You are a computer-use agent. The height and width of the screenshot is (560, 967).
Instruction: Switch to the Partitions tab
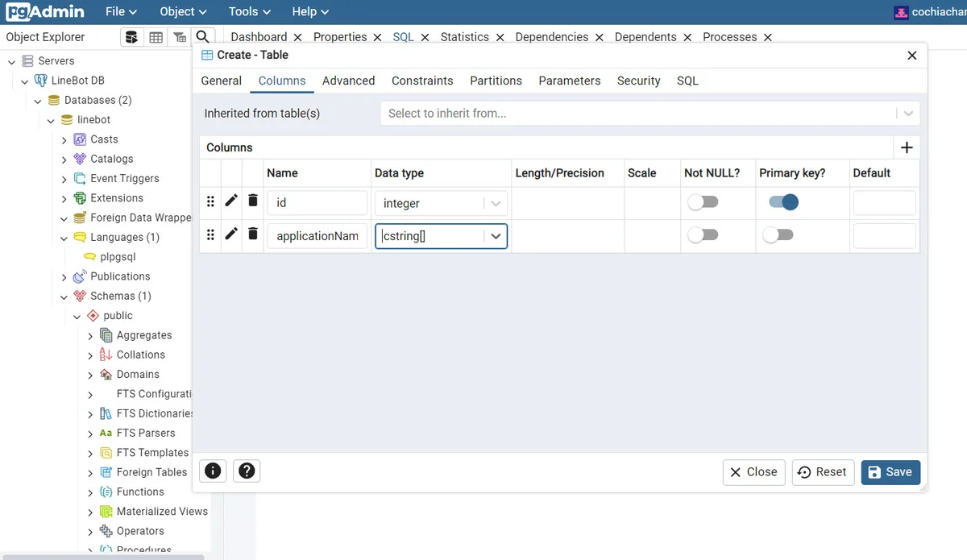(x=496, y=81)
